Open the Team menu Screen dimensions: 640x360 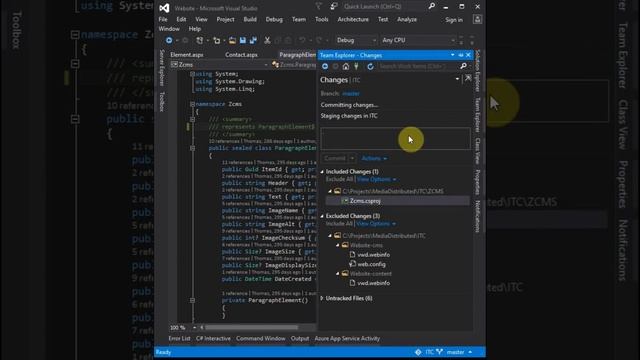(x=298, y=19)
